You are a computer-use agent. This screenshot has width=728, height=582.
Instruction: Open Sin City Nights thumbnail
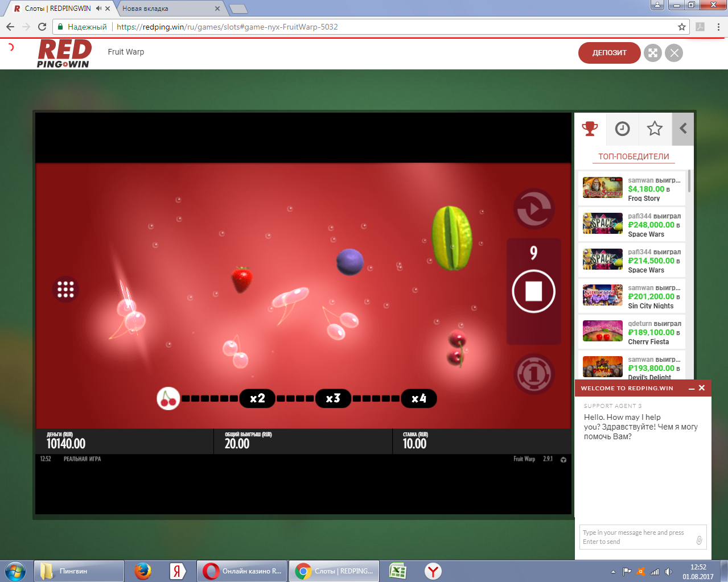[x=603, y=295]
